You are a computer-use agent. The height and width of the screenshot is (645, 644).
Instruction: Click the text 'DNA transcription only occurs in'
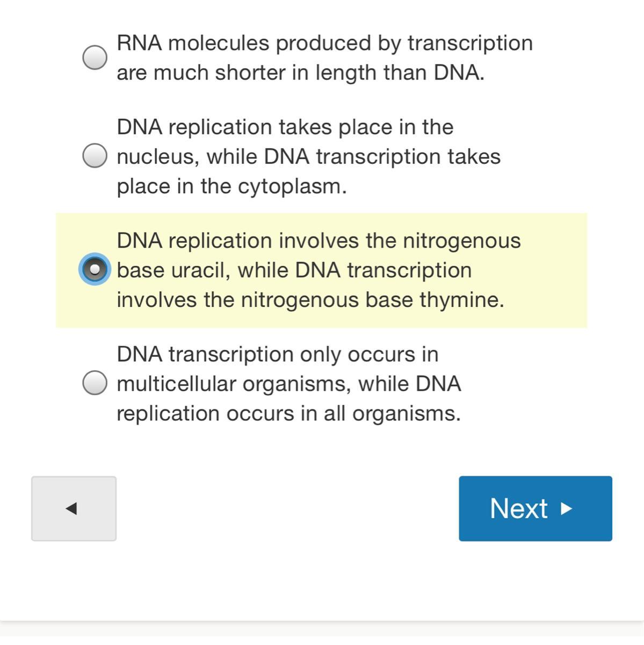(277, 355)
